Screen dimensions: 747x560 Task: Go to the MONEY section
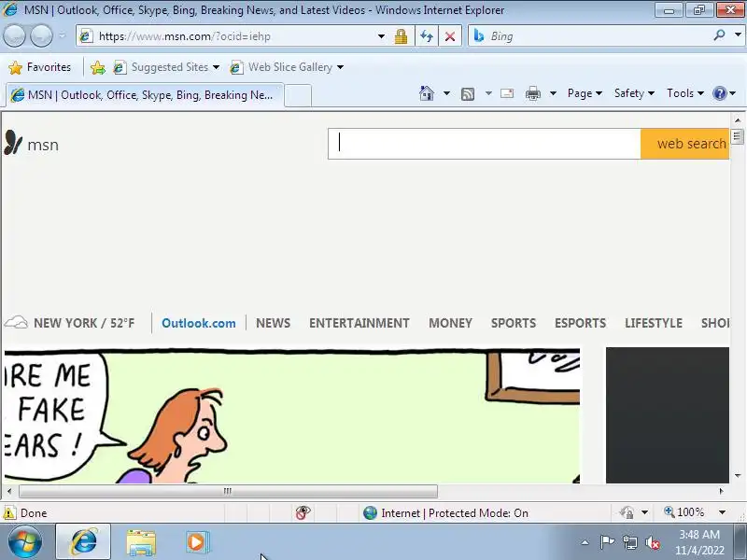[450, 323]
